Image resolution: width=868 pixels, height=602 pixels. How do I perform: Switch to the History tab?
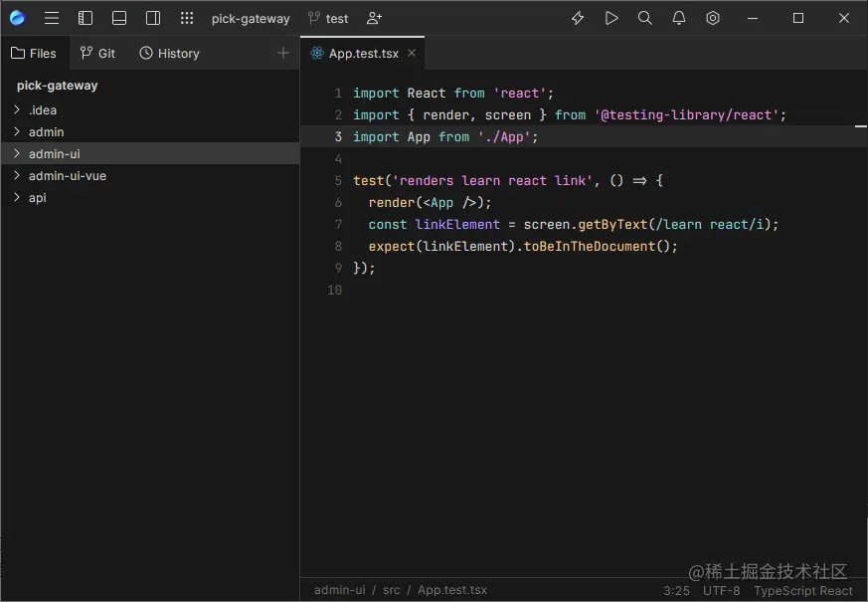pyautogui.click(x=169, y=53)
